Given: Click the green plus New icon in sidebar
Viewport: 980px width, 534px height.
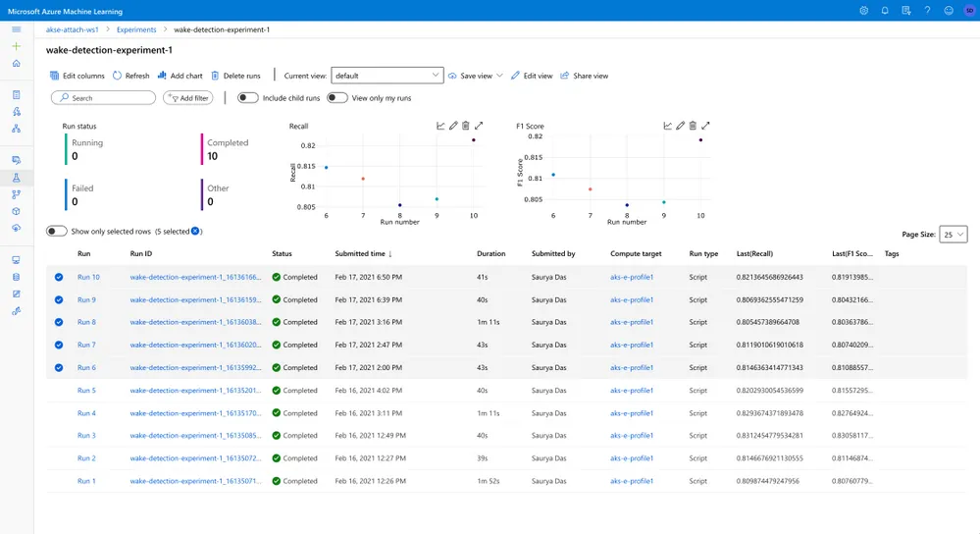Looking at the screenshot, I should (x=17, y=46).
